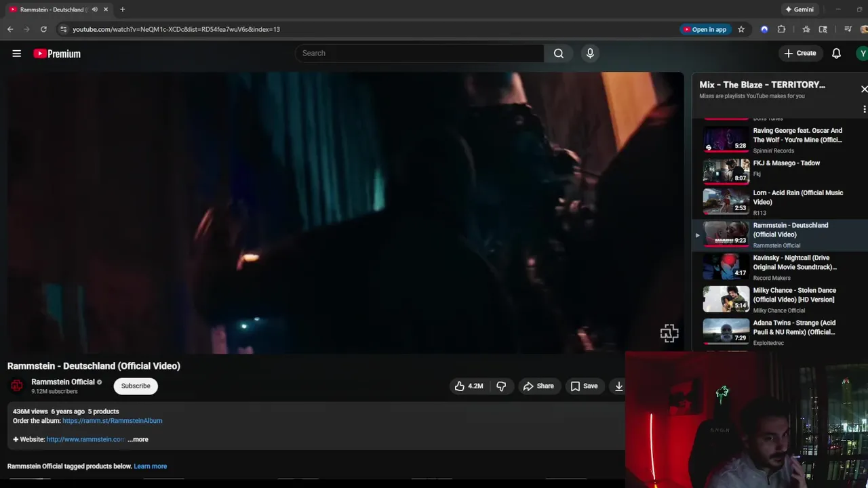Close the Rammstein browser tab
Image resolution: width=868 pixels, height=488 pixels.
(x=106, y=9)
